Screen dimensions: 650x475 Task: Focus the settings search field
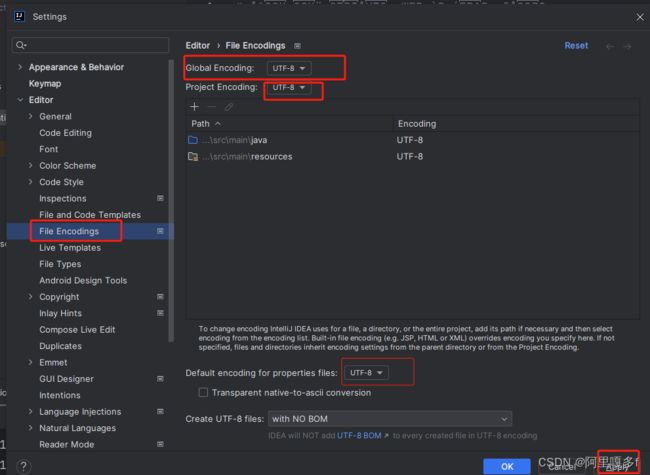(x=90, y=45)
